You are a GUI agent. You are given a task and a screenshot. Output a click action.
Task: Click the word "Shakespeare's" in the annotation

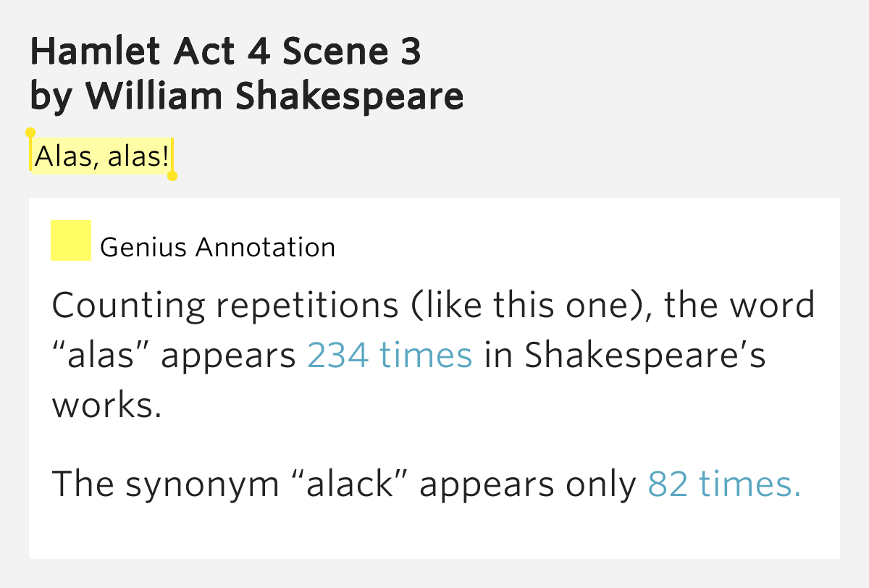coord(645,356)
